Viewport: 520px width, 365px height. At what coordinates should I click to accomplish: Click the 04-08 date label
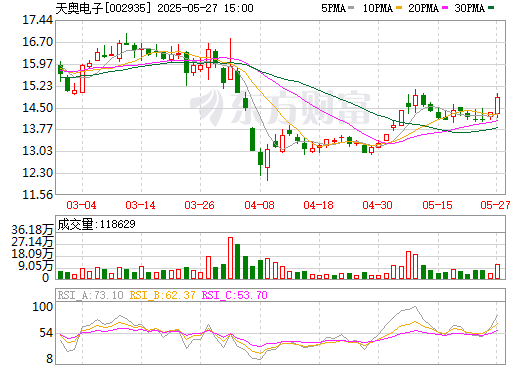pyautogui.click(x=259, y=205)
